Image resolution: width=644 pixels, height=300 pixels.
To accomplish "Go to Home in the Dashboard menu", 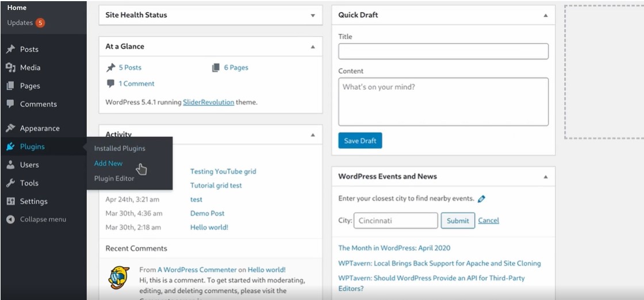I will (x=17, y=7).
